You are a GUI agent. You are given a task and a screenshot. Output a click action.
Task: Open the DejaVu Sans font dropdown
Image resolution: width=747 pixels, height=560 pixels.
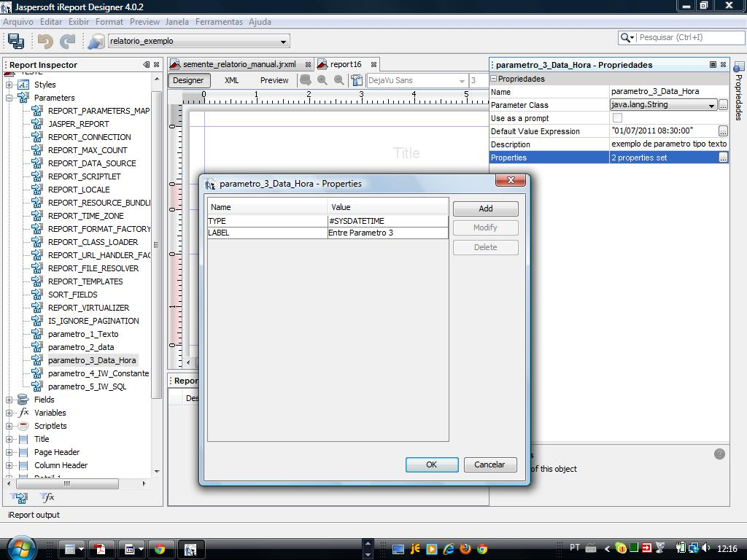click(x=462, y=81)
